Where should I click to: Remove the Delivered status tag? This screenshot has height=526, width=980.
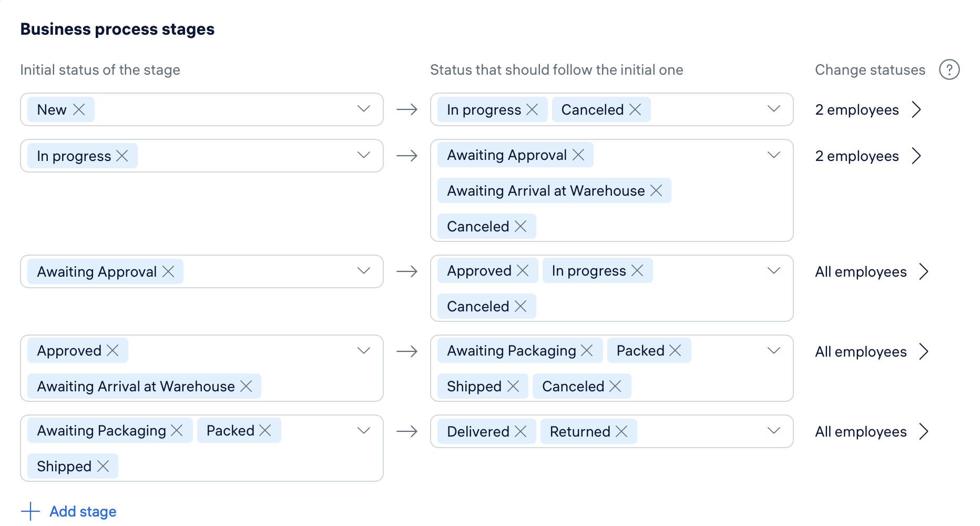520,431
